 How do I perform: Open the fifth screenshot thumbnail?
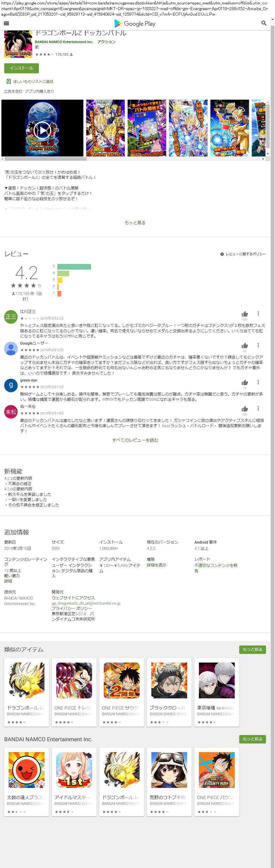pyautogui.click(x=230, y=128)
